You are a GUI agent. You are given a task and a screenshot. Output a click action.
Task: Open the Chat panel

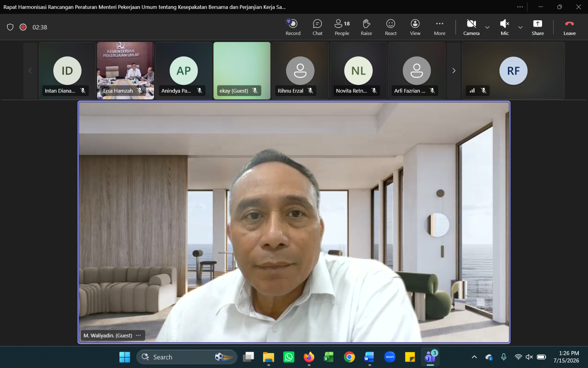tap(317, 27)
